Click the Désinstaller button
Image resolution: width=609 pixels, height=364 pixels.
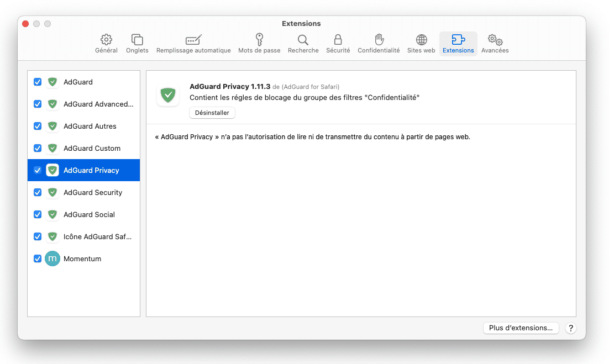click(212, 113)
